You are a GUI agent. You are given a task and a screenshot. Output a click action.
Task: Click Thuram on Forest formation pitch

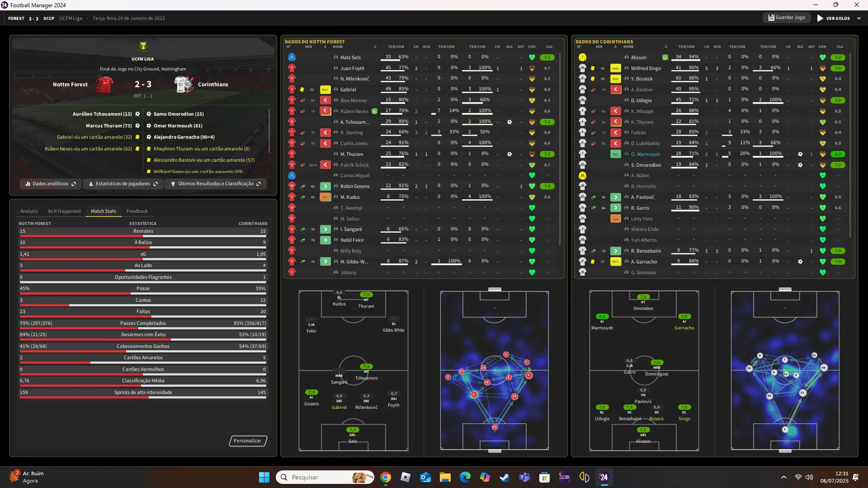tap(366, 300)
